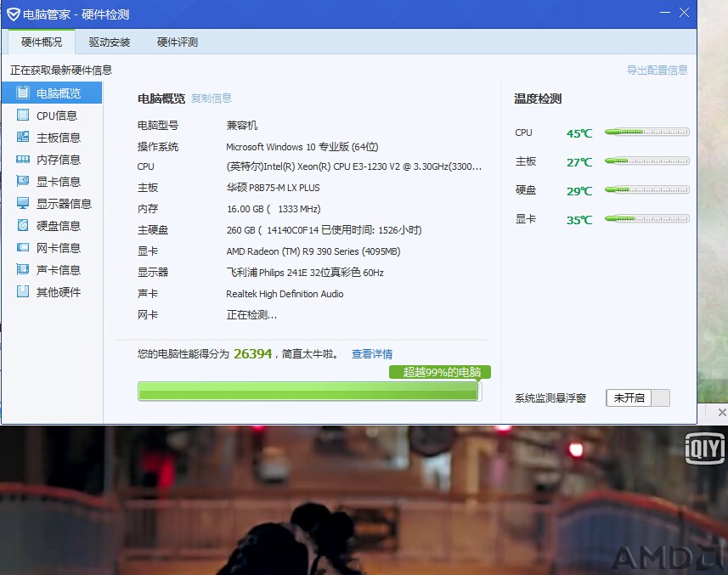Select the 其他硬件 sidebar label
The width and height of the screenshot is (728, 575).
pyautogui.click(x=59, y=292)
